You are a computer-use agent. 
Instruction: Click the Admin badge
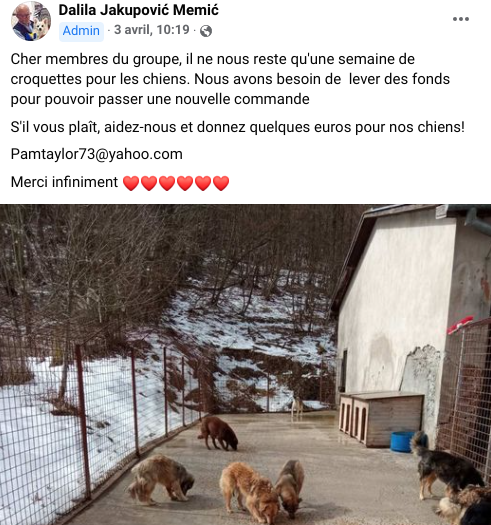click(x=81, y=31)
